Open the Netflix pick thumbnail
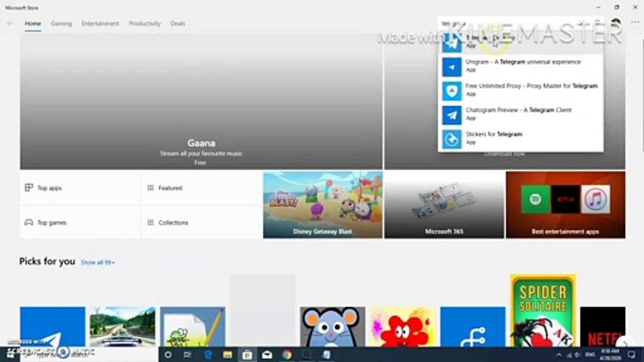Image resolution: width=644 pixels, height=362 pixels. 603,327
